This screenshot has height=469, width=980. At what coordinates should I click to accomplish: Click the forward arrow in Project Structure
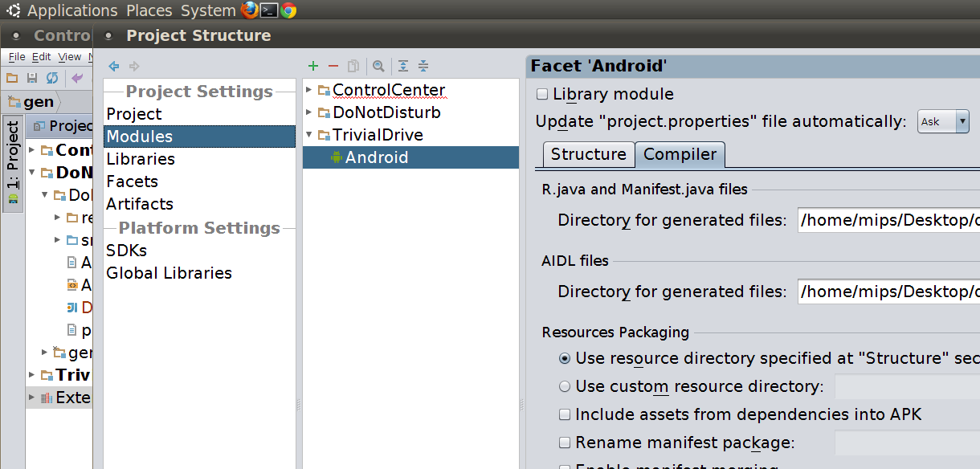tap(134, 66)
